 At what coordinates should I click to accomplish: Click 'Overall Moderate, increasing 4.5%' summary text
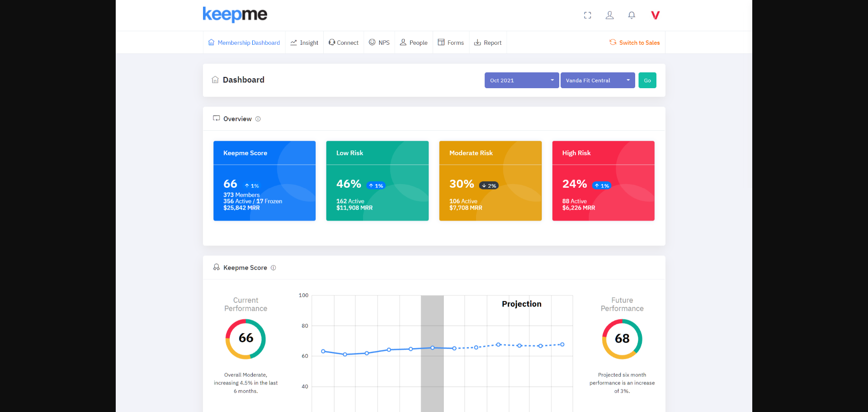pyautogui.click(x=245, y=383)
